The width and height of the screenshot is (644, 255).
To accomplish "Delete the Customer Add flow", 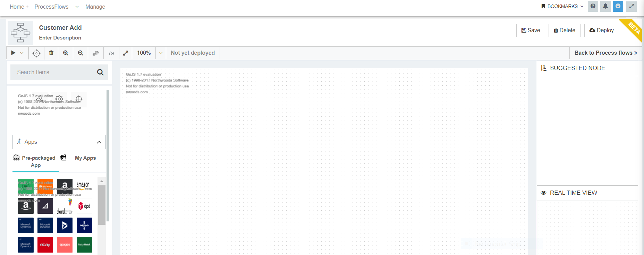I will (565, 30).
